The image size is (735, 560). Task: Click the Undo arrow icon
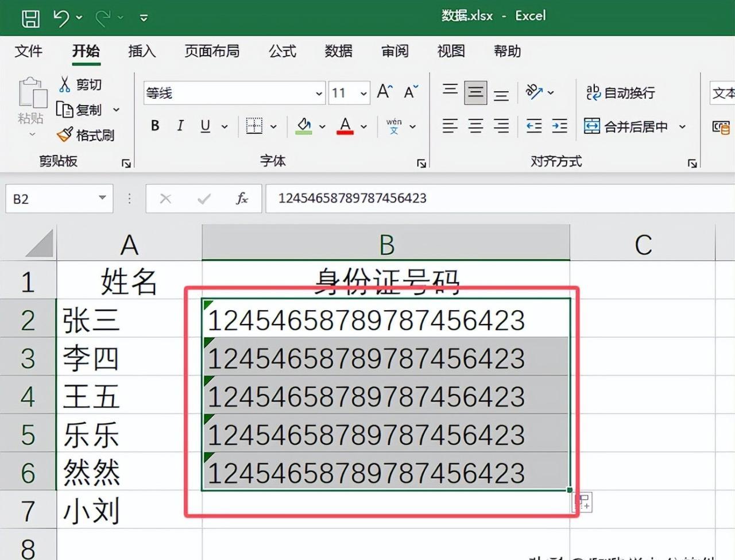[x=61, y=18]
